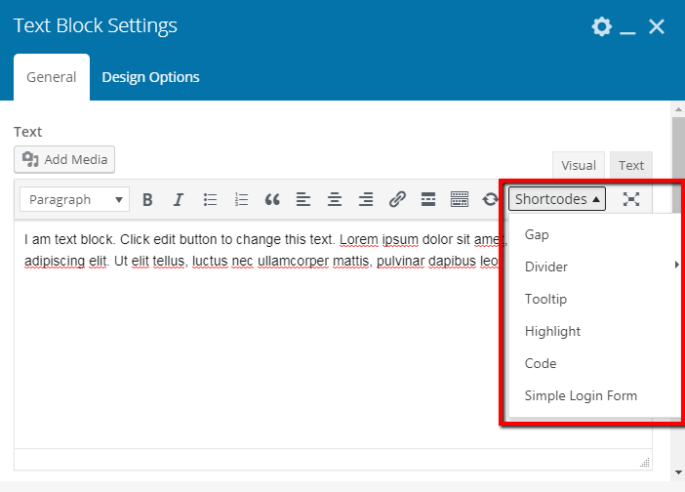Choose Tooltip from Shortcodes menu
The height and width of the screenshot is (492, 685).
tap(545, 299)
